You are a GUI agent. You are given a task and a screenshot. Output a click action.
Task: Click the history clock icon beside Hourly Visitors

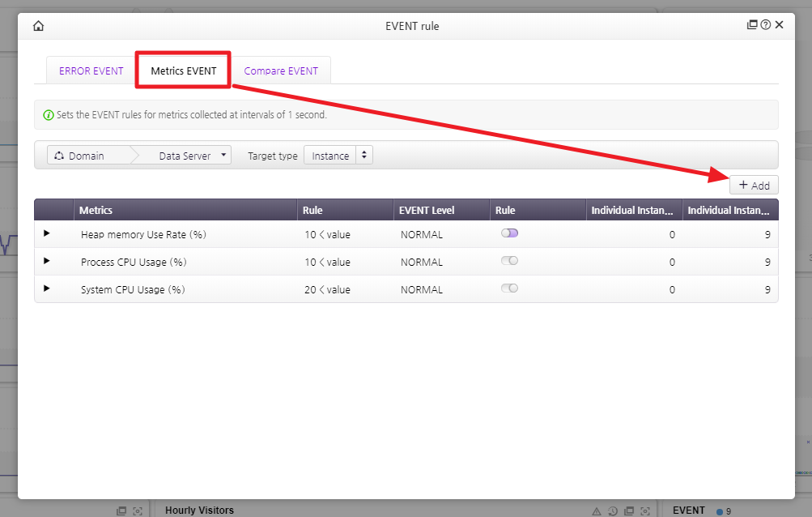(x=613, y=511)
